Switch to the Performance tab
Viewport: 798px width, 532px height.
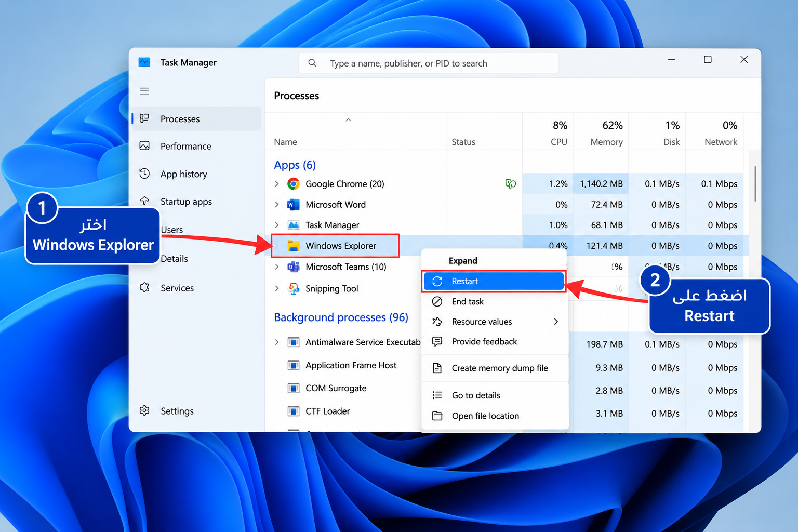tap(196, 146)
